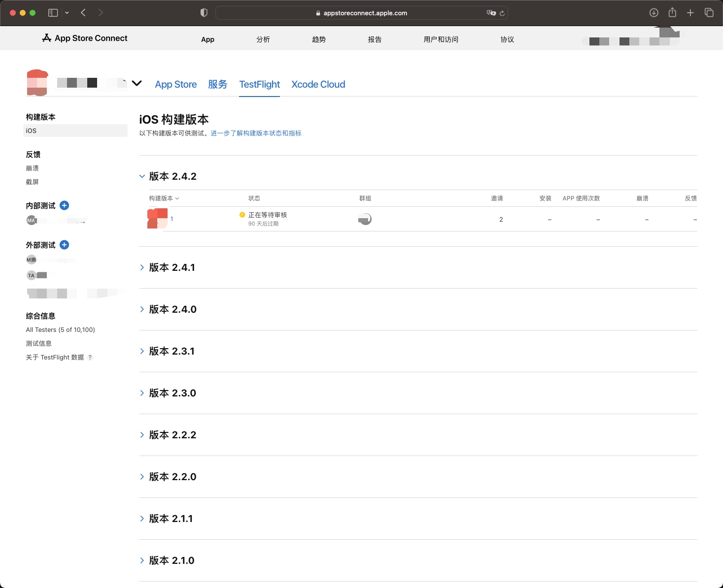
Task: Expand the app switcher chevron
Action: [x=137, y=83]
